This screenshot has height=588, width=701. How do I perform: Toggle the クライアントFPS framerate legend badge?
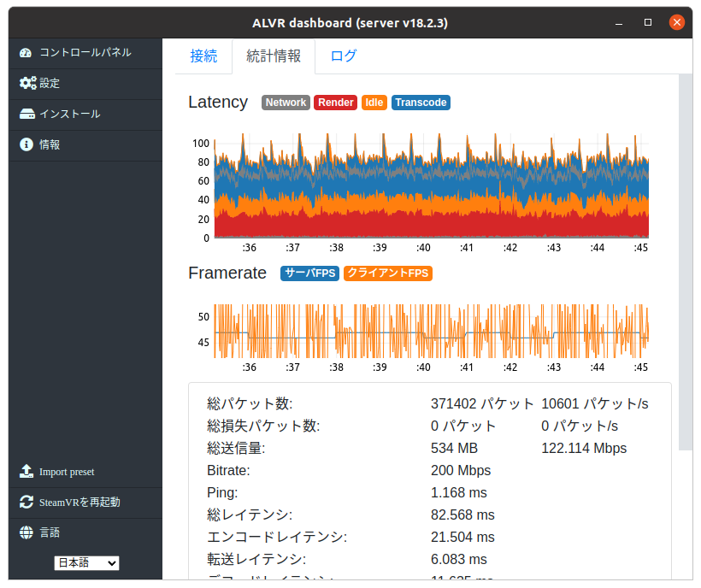click(387, 273)
